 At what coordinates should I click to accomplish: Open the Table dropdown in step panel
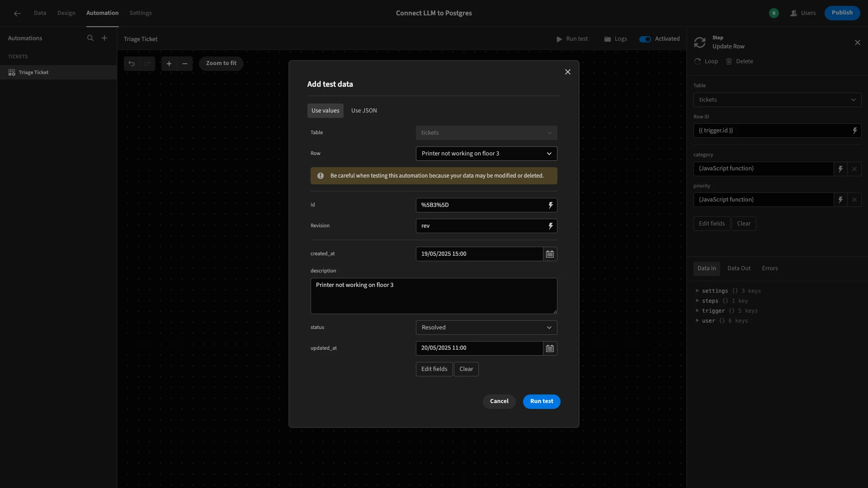coord(777,100)
